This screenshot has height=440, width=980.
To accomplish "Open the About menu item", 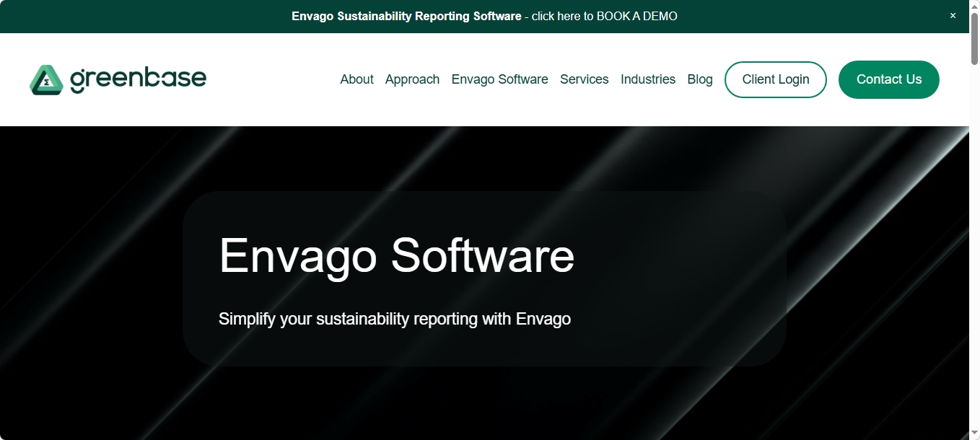I will pyautogui.click(x=356, y=79).
